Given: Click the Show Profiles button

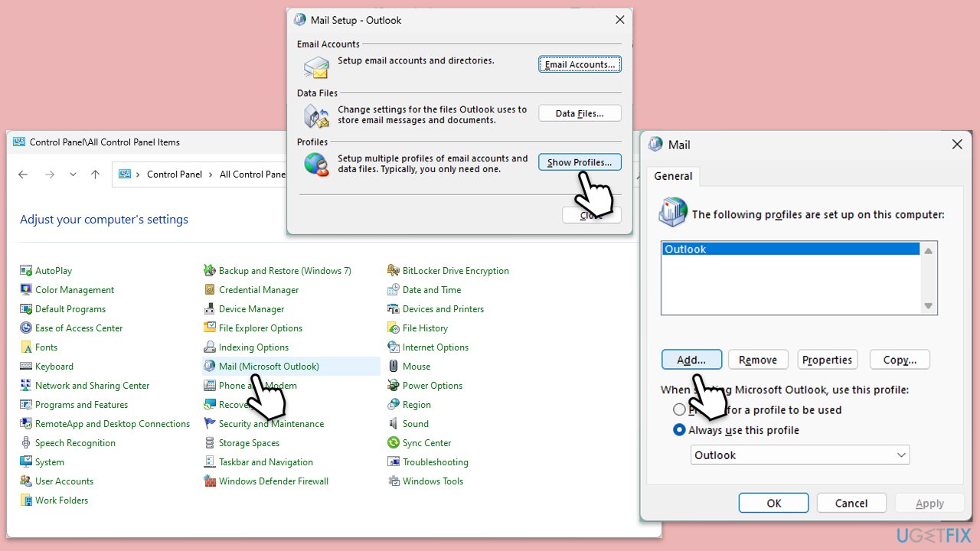Looking at the screenshot, I should pos(580,162).
